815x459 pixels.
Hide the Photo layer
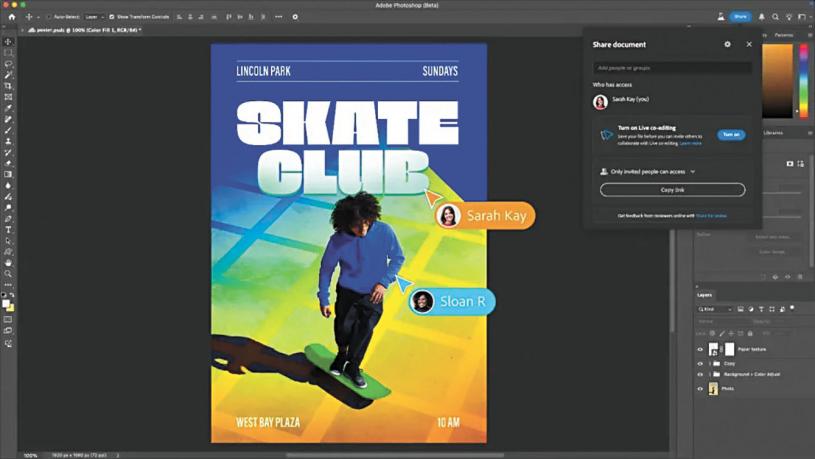click(700, 388)
